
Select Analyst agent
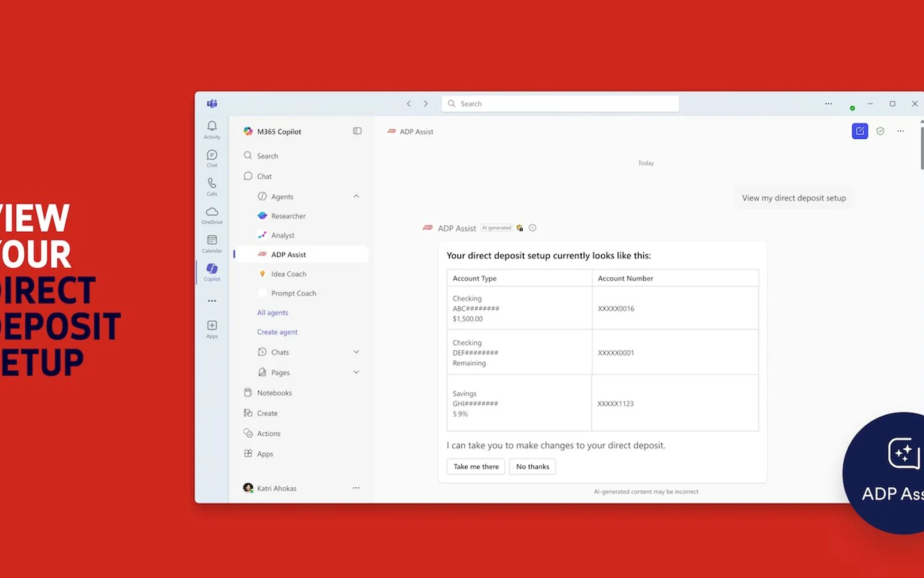point(302,235)
